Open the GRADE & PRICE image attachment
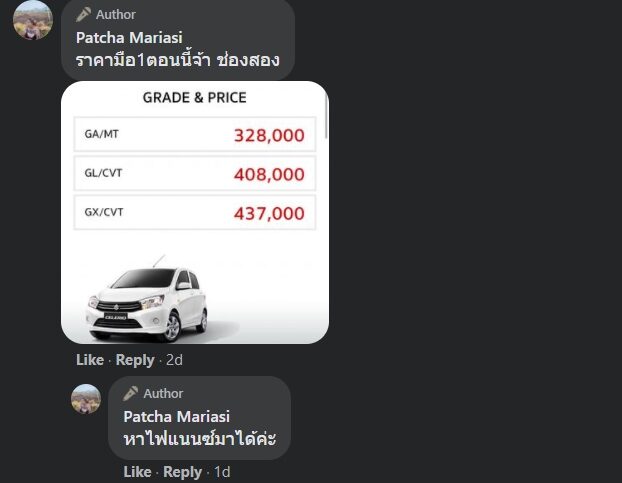Image resolution: width=622 pixels, height=483 pixels. tap(195, 212)
